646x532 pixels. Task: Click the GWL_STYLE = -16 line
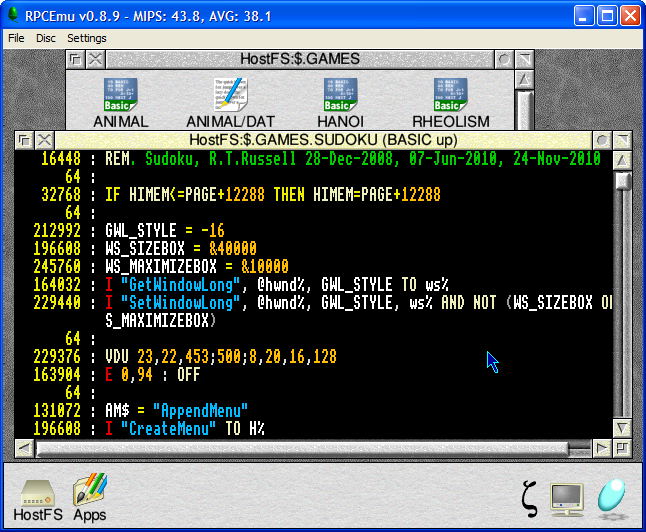[165, 230]
